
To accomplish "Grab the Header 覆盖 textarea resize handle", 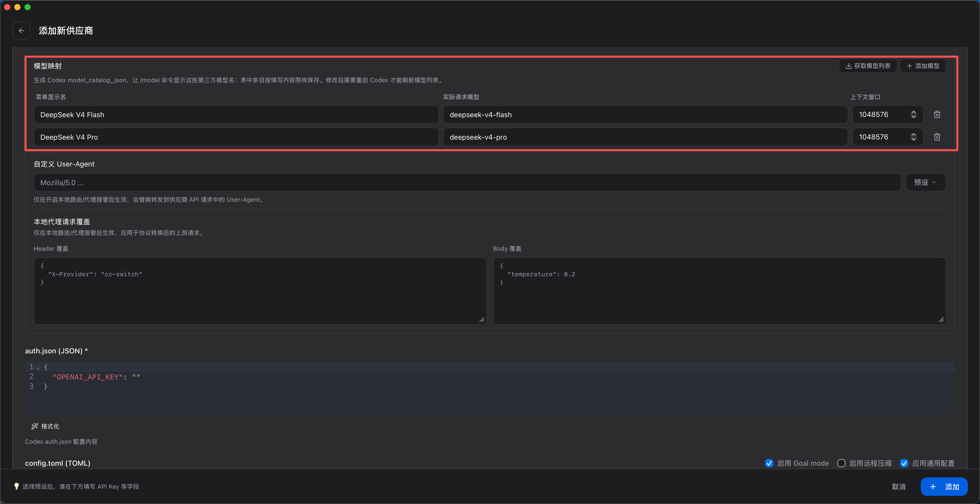I will pos(482,320).
